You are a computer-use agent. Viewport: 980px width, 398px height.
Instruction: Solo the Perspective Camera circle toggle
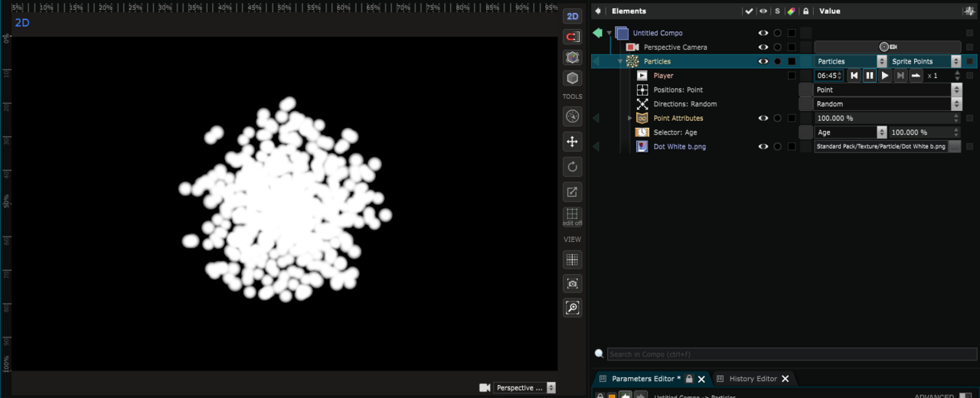(777, 47)
